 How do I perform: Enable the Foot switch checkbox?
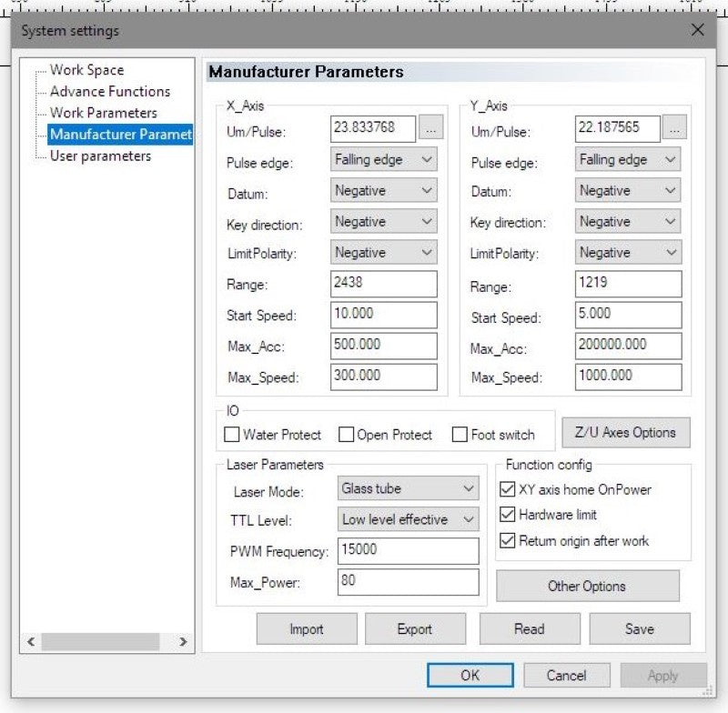coord(460,435)
